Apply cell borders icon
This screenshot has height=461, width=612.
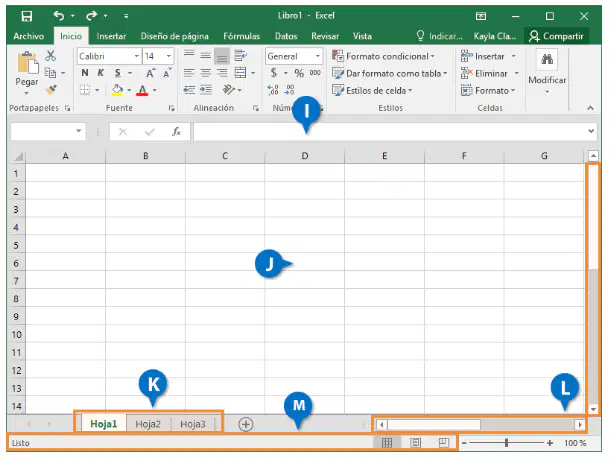click(x=85, y=90)
